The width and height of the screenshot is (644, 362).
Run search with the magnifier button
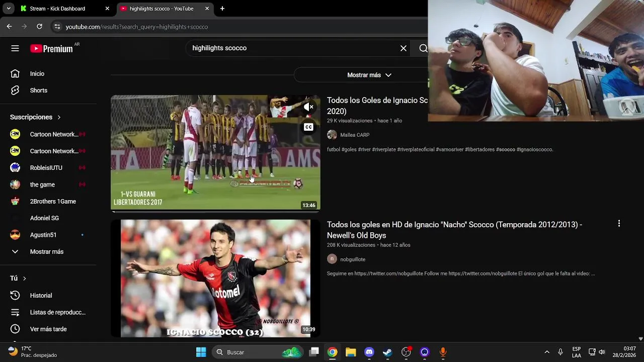click(x=423, y=48)
